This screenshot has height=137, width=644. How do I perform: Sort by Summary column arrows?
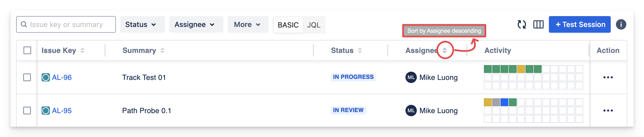(162, 50)
